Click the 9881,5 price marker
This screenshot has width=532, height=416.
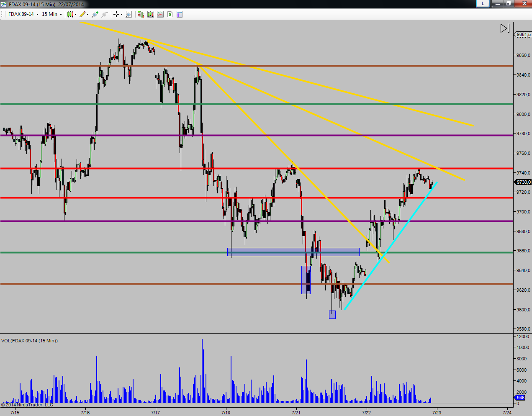pyautogui.click(x=523, y=34)
